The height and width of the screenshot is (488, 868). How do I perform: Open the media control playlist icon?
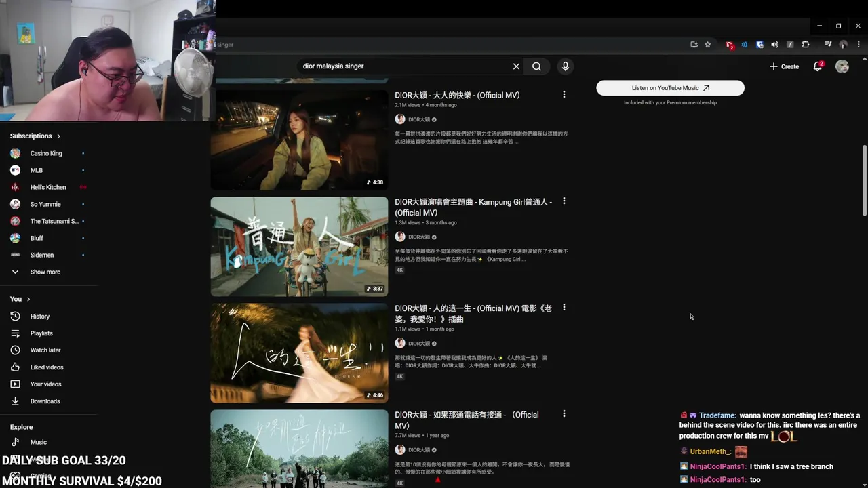point(828,45)
